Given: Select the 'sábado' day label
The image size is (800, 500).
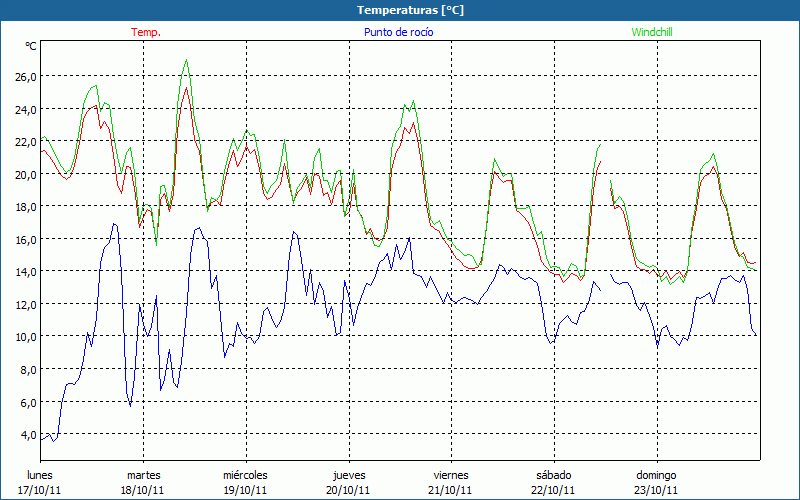Looking at the screenshot, I should click(554, 475).
